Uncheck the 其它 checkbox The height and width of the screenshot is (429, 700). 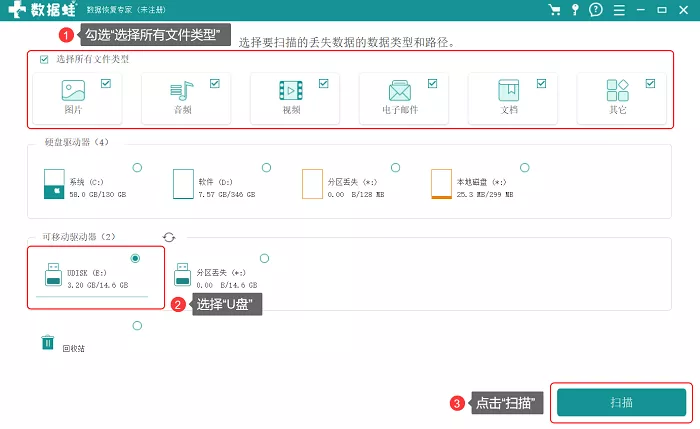tap(650, 83)
